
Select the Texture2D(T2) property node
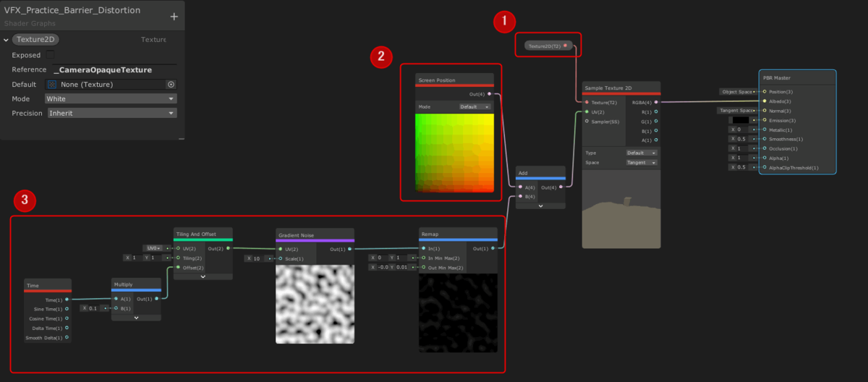point(549,46)
